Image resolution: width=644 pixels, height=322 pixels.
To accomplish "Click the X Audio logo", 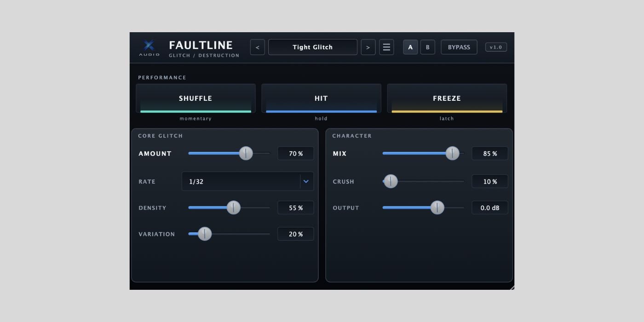I will click(149, 48).
